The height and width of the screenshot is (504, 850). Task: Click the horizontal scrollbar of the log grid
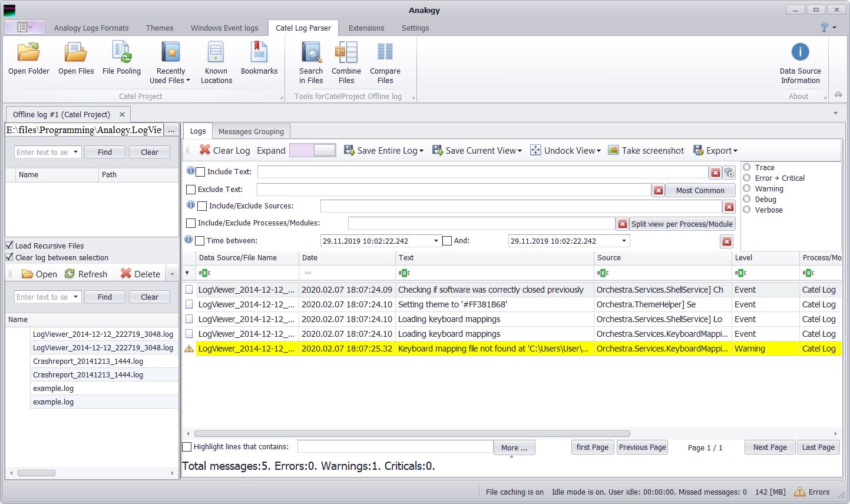[412, 433]
